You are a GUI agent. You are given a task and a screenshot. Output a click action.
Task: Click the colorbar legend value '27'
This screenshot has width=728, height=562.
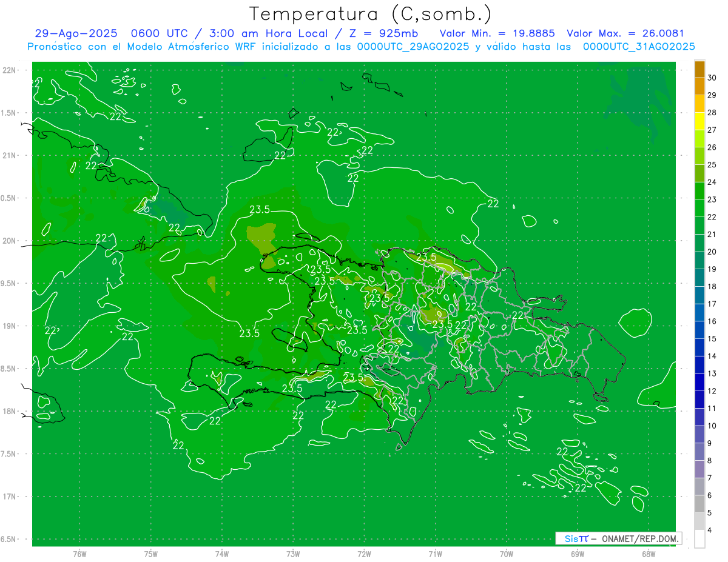[x=712, y=130]
